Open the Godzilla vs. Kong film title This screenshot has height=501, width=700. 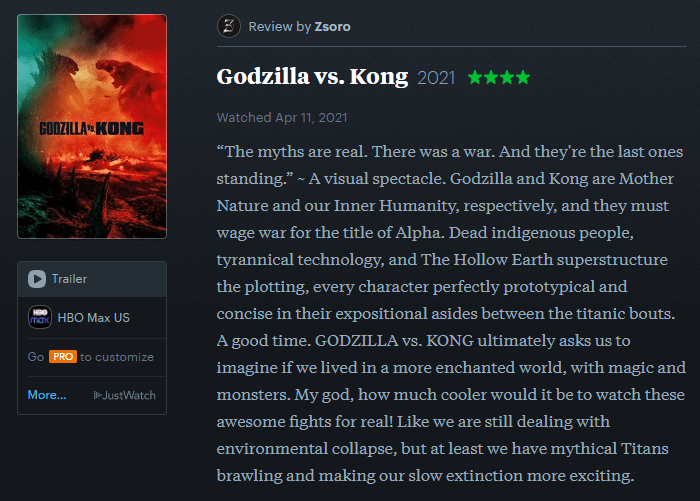(312, 77)
